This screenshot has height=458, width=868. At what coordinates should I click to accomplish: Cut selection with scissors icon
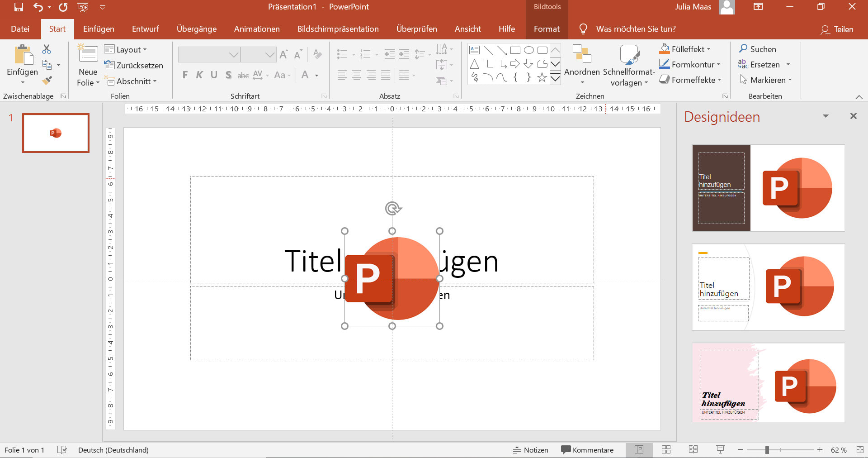click(47, 49)
